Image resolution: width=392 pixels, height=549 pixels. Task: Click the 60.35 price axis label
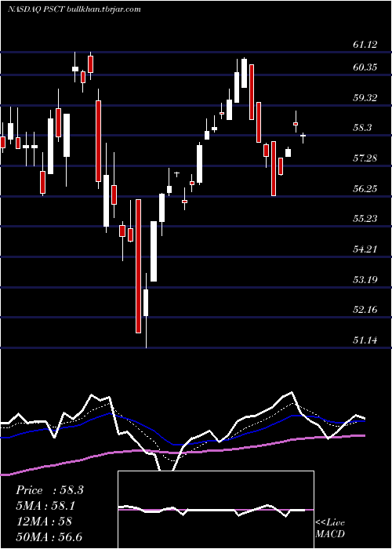[x=365, y=67]
